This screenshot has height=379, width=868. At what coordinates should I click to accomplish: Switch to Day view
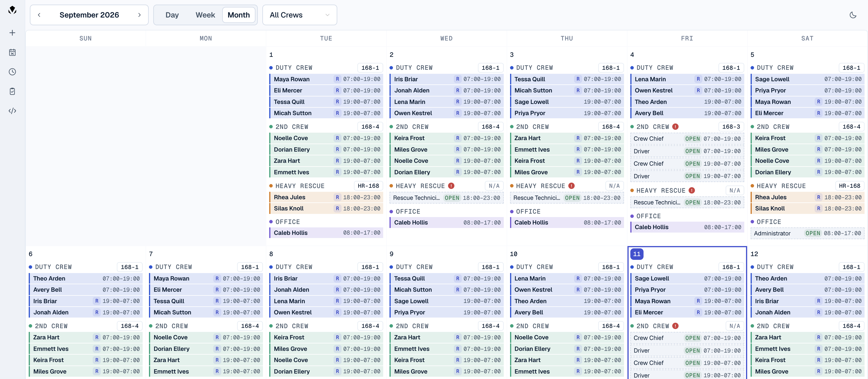[172, 15]
